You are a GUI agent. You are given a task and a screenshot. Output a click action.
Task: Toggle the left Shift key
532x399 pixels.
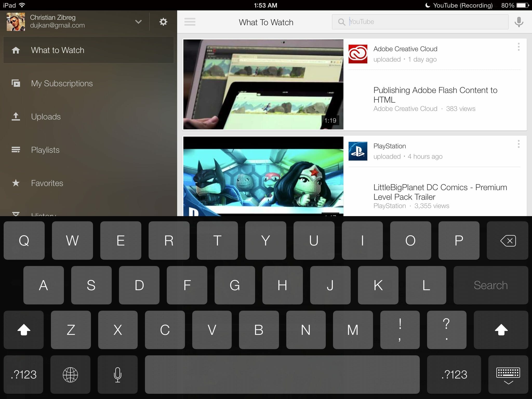(x=24, y=330)
